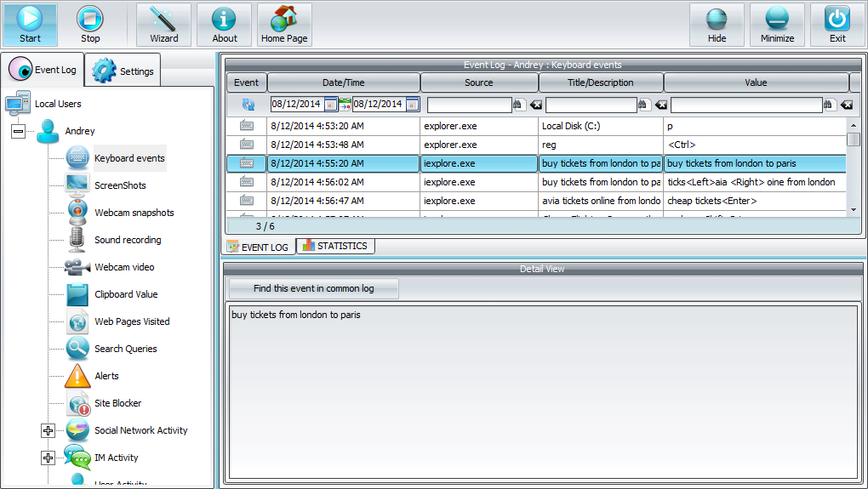Expand the Social Network Activity node
This screenshot has height=489, width=868.
pyautogui.click(x=49, y=430)
